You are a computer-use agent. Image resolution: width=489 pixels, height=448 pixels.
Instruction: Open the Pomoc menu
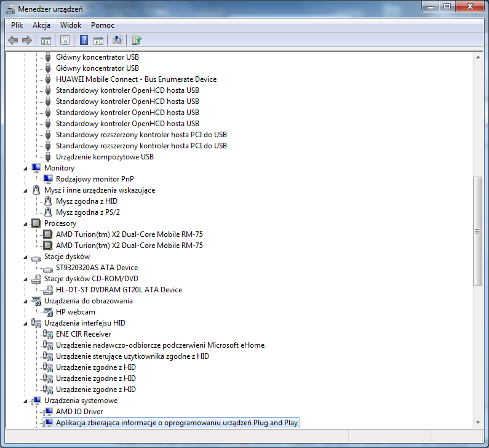coord(103,25)
